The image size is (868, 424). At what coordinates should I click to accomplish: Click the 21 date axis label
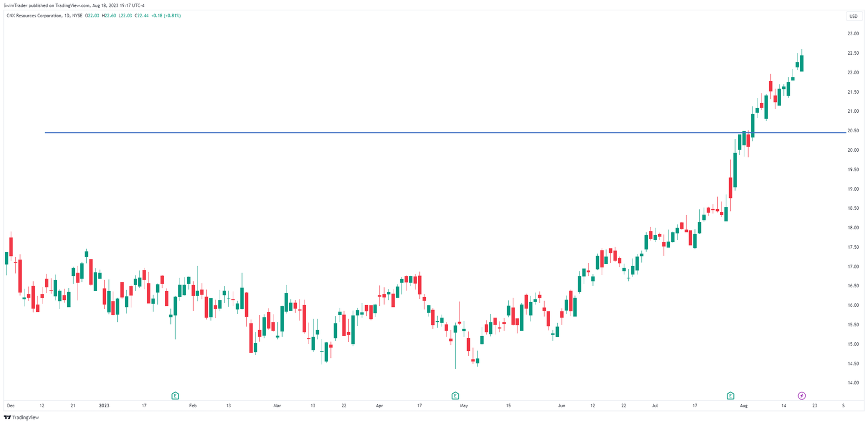[73, 406]
